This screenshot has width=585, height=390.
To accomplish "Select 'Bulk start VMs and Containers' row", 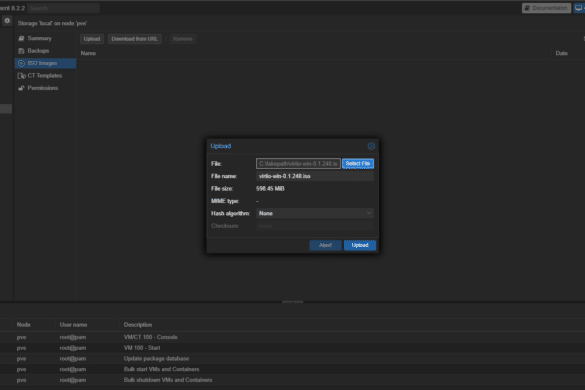I will pos(292,369).
